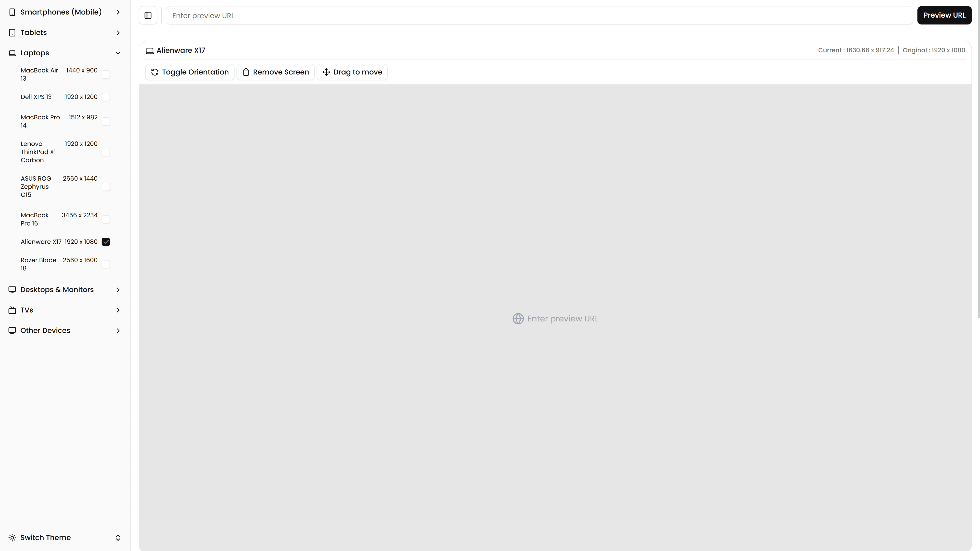Enable the Razer Blade 18 checkbox
The width and height of the screenshot is (980, 551).
pos(106,264)
